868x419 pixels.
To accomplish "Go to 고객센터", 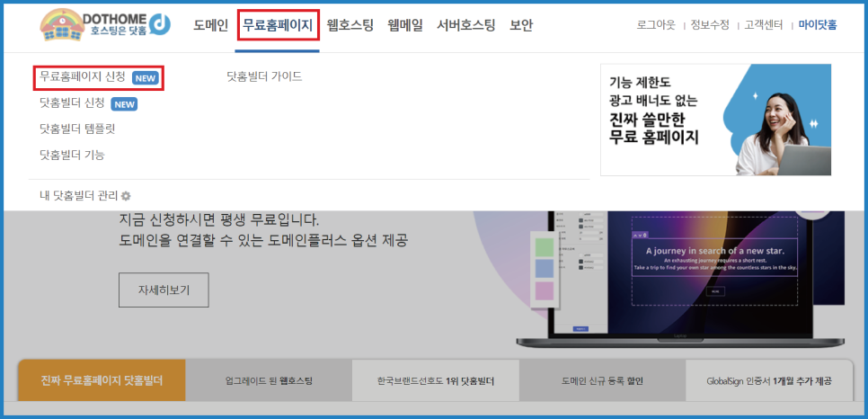I will pos(764,25).
